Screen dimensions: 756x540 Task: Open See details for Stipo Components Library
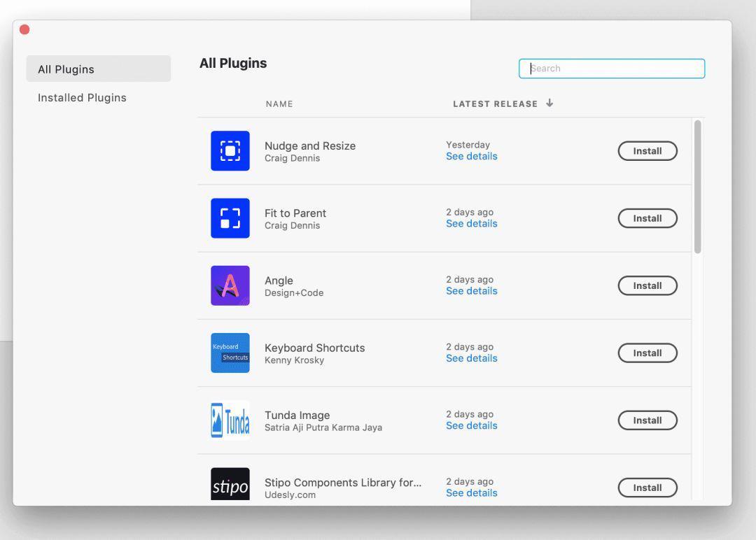coord(472,493)
